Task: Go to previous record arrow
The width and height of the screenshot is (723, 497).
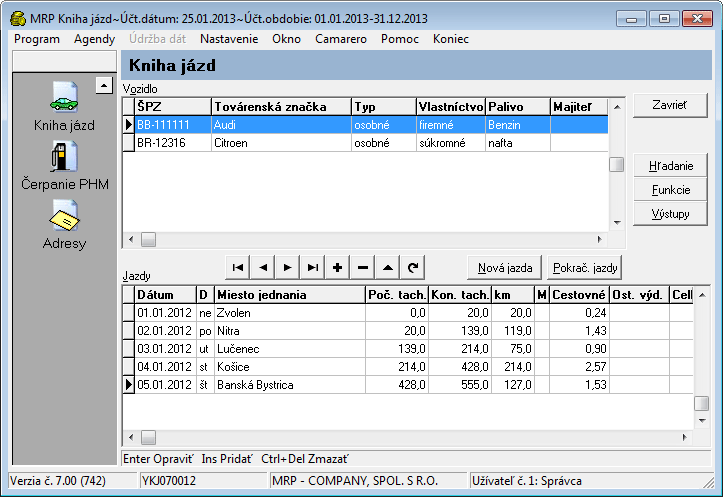Action: (x=262, y=267)
